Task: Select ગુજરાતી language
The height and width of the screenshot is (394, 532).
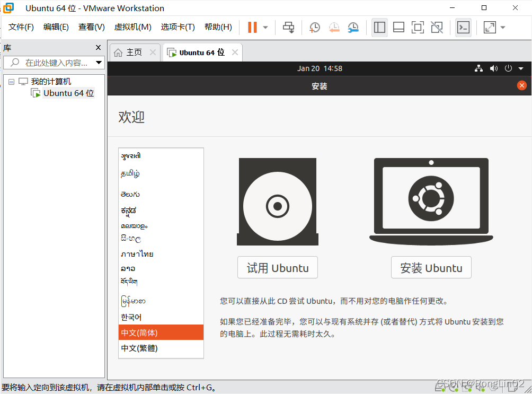Action: coord(161,156)
